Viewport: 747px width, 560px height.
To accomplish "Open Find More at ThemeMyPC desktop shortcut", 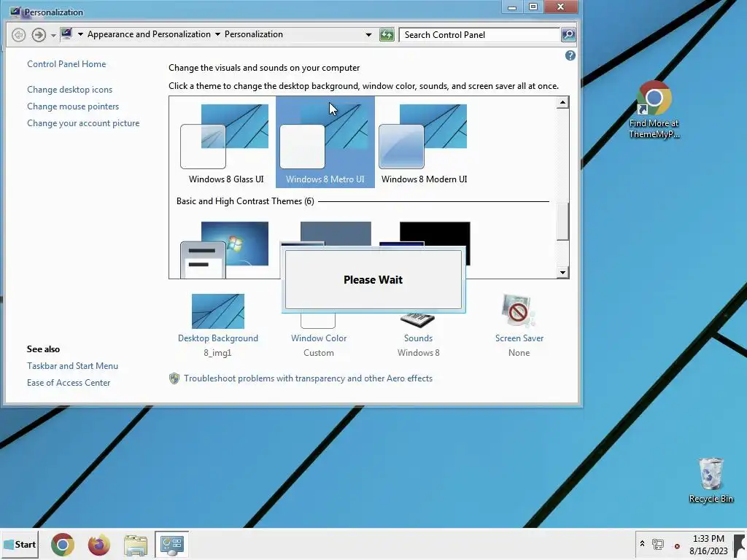I will pos(654,110).
